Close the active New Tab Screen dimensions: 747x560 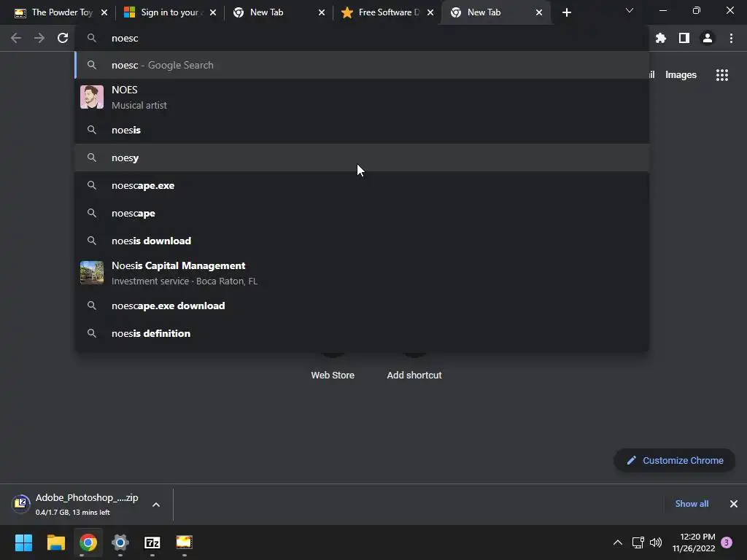click(539, 12)
